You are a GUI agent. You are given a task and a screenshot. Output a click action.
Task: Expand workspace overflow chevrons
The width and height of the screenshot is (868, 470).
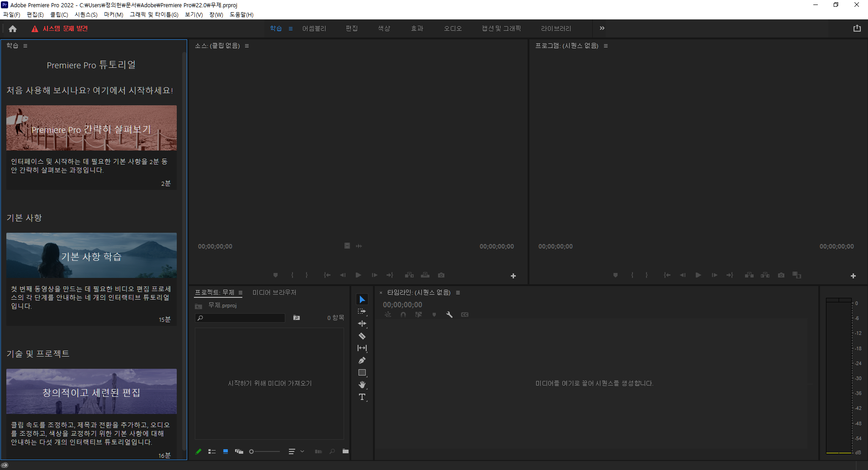pos(602,28)
